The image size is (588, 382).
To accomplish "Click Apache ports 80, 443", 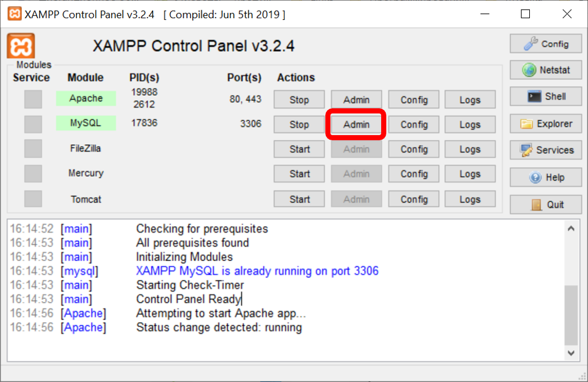I will point(245,99).
